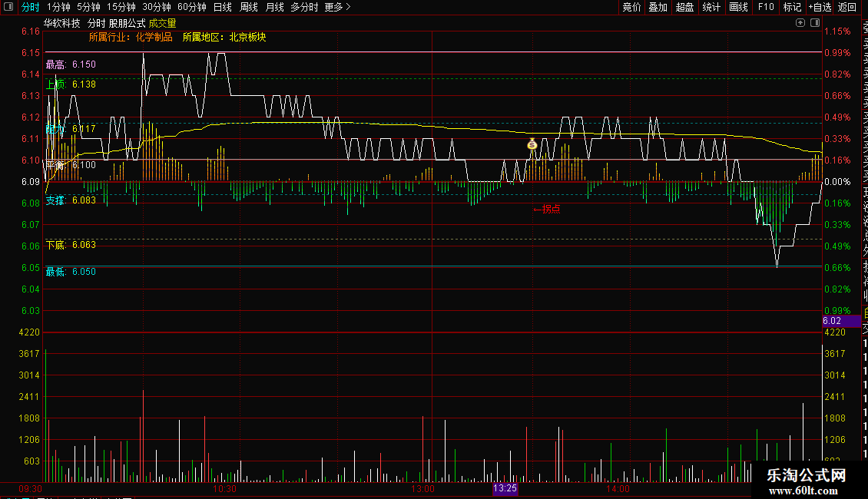868x499 pixels.
Task: Switch to the 30分钟 period
Action: tap(157, 7)
